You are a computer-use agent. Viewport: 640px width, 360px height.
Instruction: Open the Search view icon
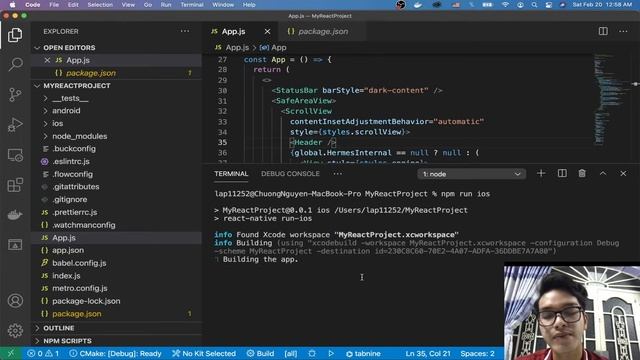15,64
